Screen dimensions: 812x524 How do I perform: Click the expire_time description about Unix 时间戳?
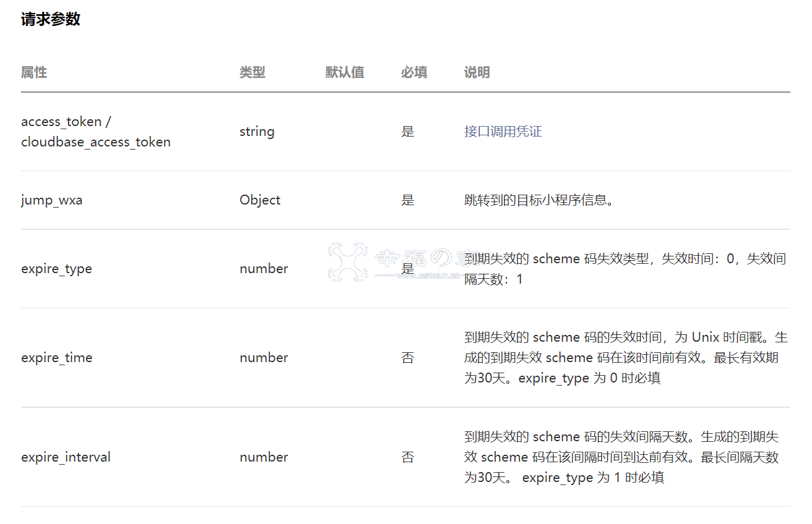[626, 358]
